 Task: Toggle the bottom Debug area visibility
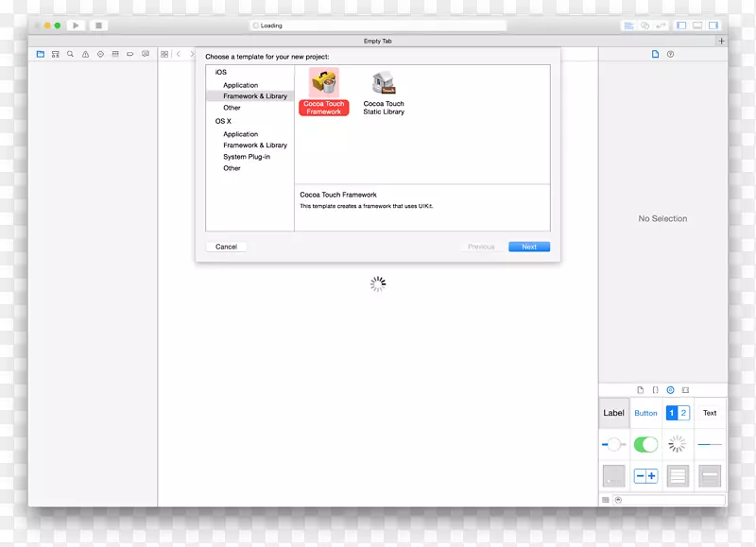point(697,26)
